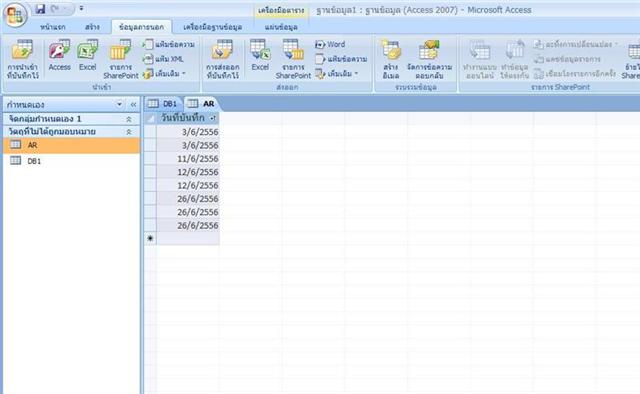640x394 pixels.
Task: Open the discard changes (ละทิ้งการเปลี่ยนแปลง) dropdown
Action: pos(576,44)
